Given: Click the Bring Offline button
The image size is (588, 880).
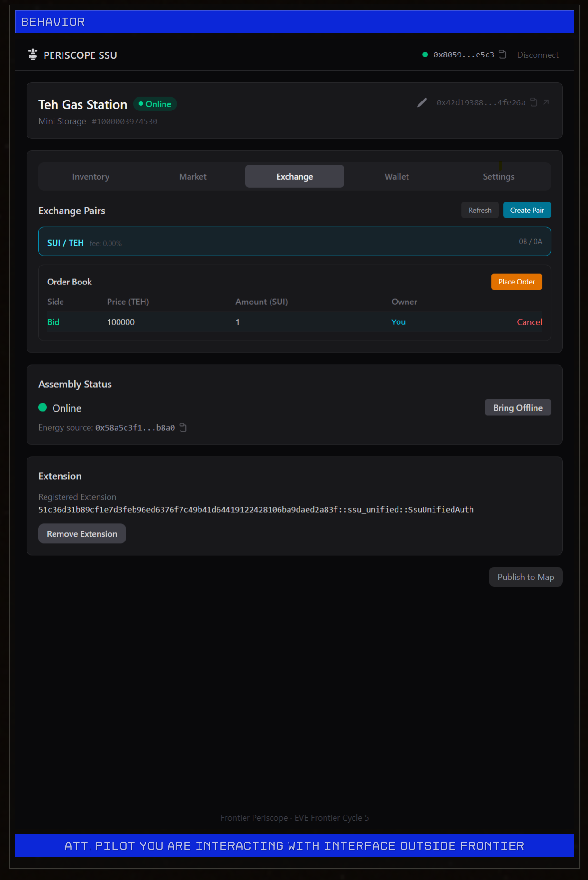Looking at the screenshot, I should point(517,408).
